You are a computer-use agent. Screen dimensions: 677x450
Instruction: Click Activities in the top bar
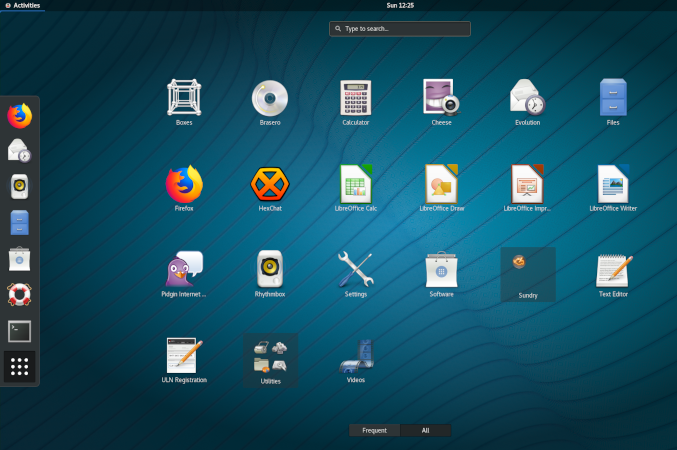(x=22, y=5)
